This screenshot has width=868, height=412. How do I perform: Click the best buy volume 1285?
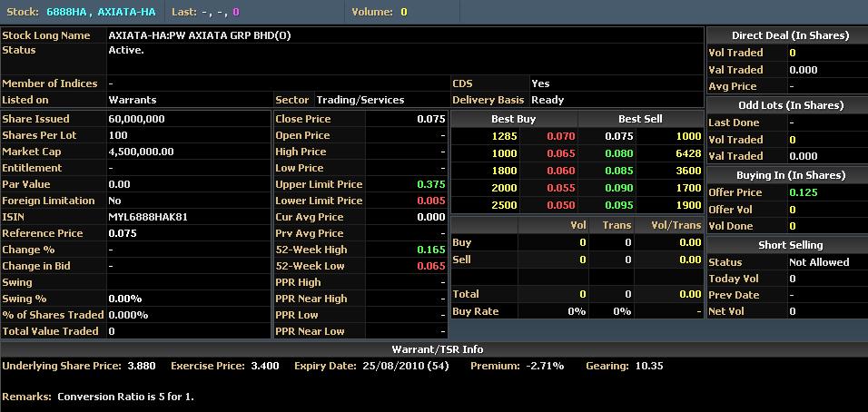click(504, 136)
